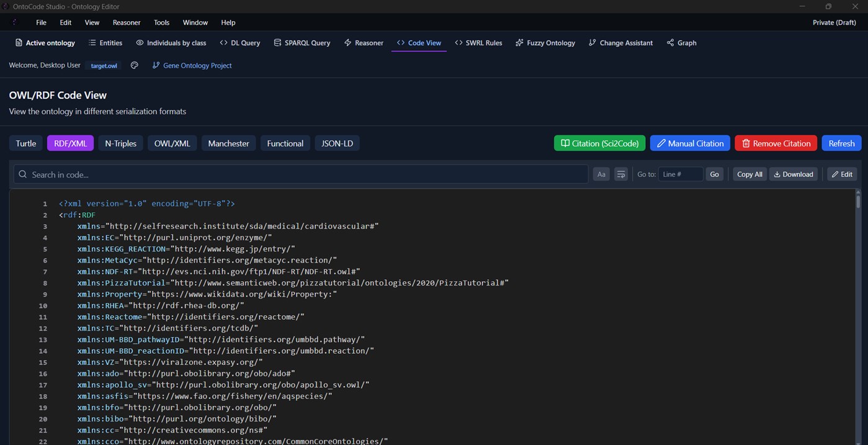Select JSON-LD serialization format
This screenshot has width=868, height=445.
click(x=338, y=143)
